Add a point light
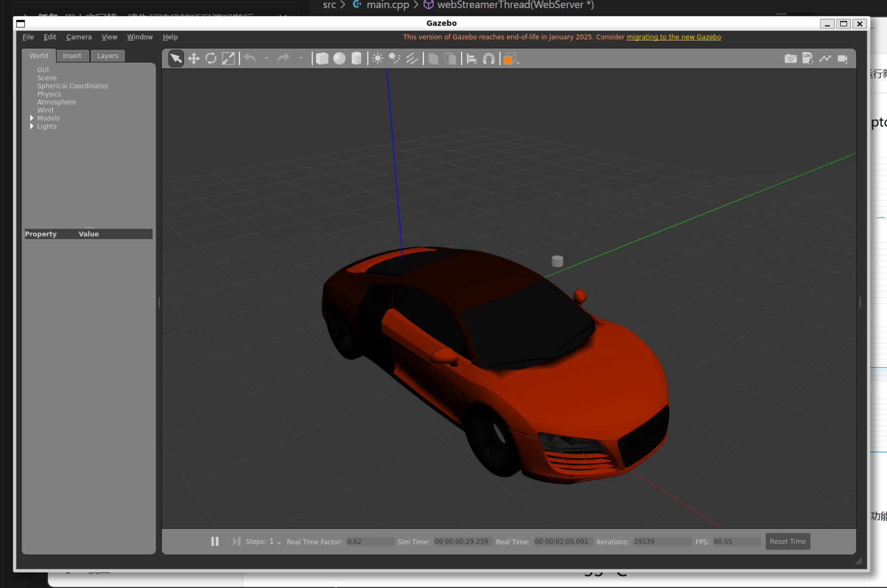 click(x=377, y=59)
